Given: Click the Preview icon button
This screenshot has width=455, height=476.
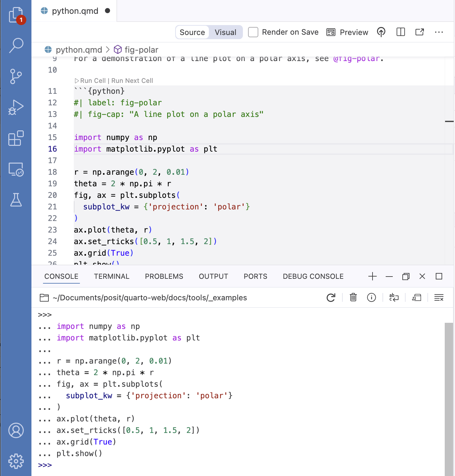Looking at the screenshot, I should [x=331, y=32].
